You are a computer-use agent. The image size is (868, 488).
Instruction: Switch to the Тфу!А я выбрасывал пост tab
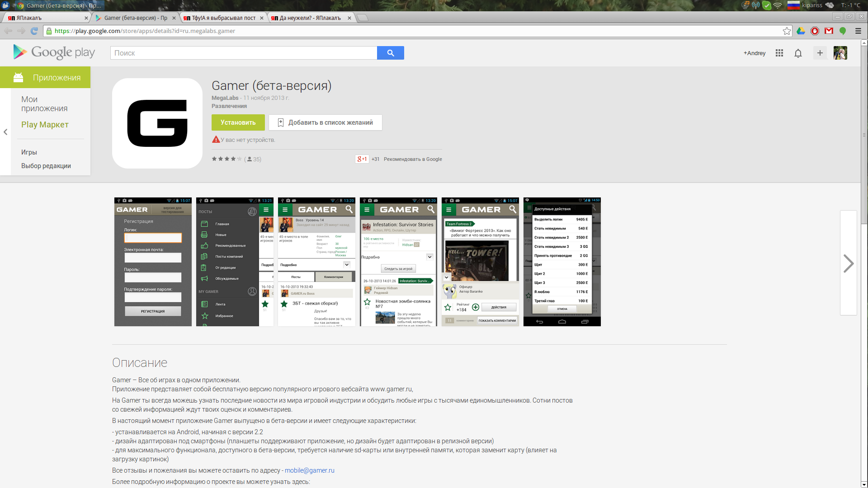[x=222, y=18]
